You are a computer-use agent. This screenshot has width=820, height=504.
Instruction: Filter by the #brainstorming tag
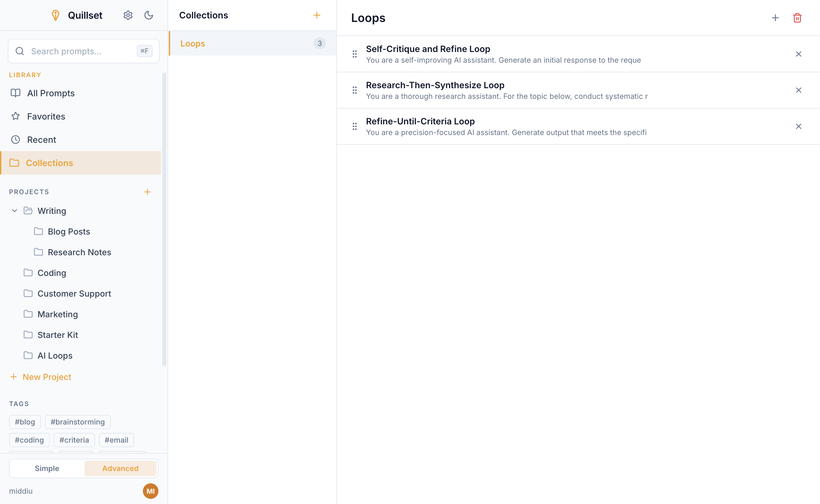point(78,422)
